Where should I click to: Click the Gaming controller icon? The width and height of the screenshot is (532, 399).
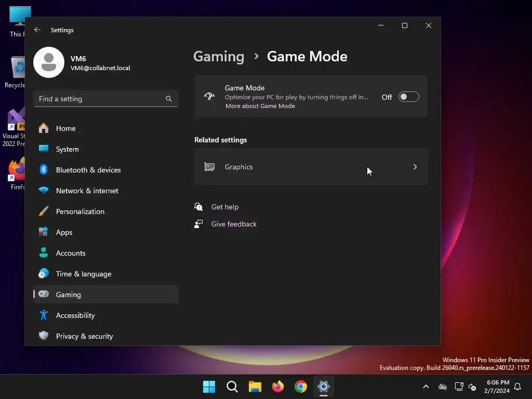(44, 294)
